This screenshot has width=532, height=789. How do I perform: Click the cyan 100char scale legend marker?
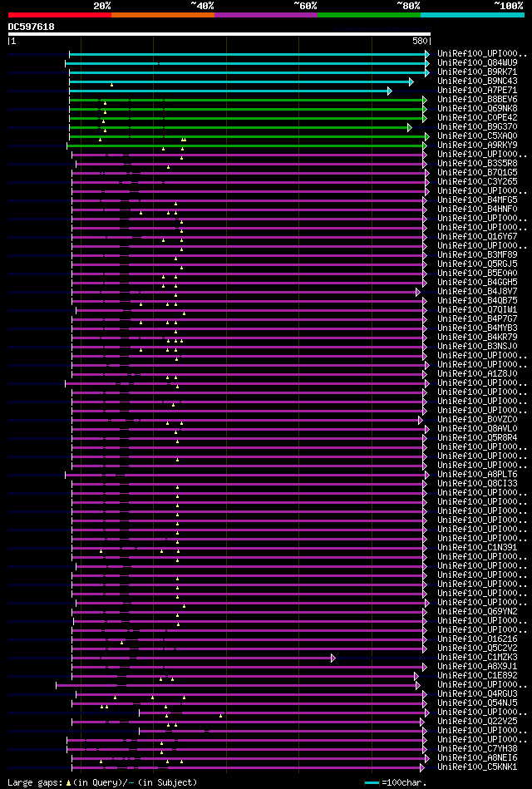372,782
